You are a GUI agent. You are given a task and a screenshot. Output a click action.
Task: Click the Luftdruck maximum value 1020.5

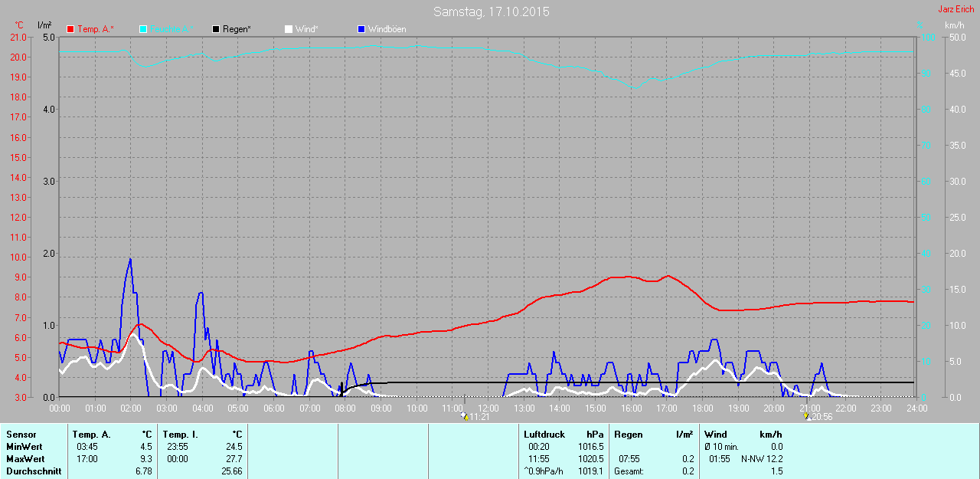click(x=590, y=459)
